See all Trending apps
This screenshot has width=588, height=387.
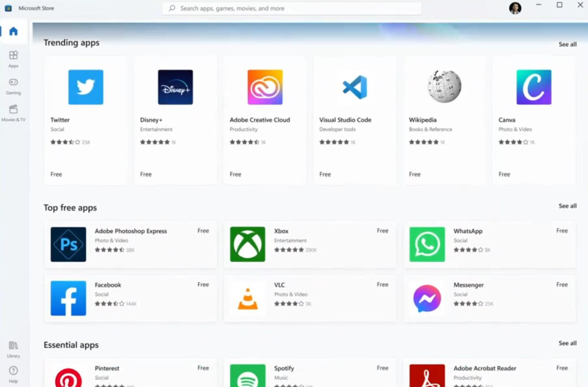click(x=567, y=44)
